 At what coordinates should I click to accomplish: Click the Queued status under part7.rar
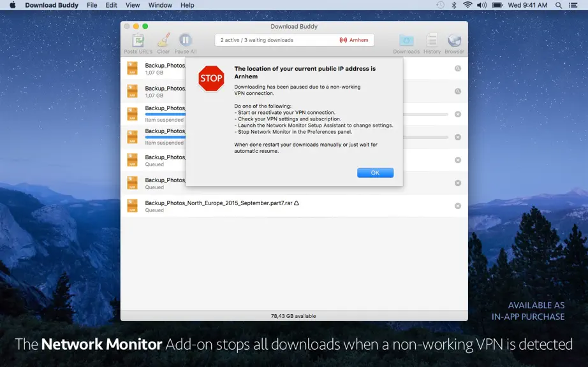[154, 210]
